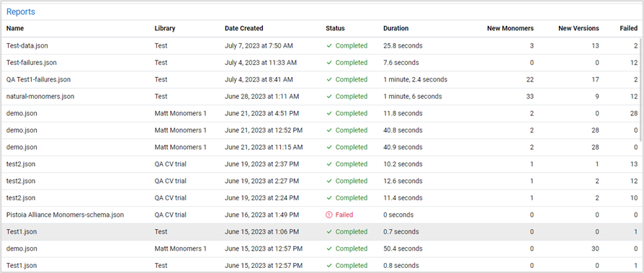Open natural-monomers.json report entry
The width and height of the screenshot is (644, 273).
322,97
